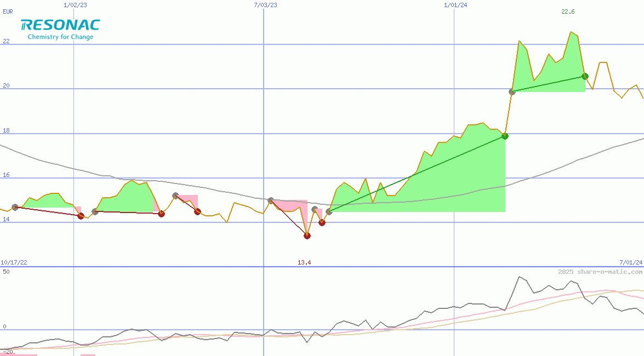Image resolution: width=644 pixels, height=356 pixels.
Task: Click the Resonac company logo
Action: click(x=60, y=26)
